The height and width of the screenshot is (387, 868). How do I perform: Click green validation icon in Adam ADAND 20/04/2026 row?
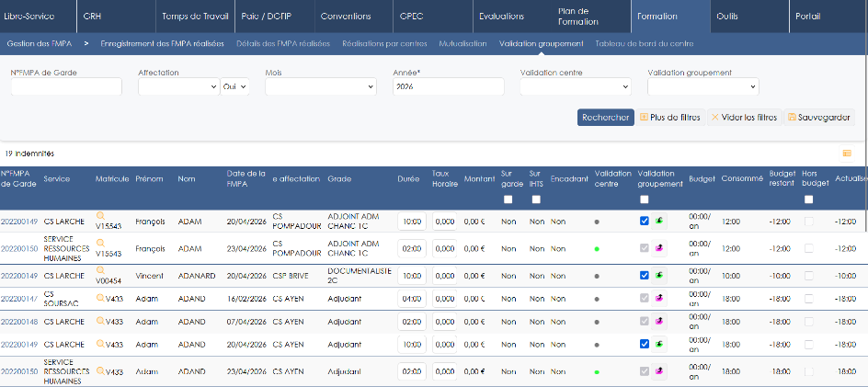pos(658,344)
